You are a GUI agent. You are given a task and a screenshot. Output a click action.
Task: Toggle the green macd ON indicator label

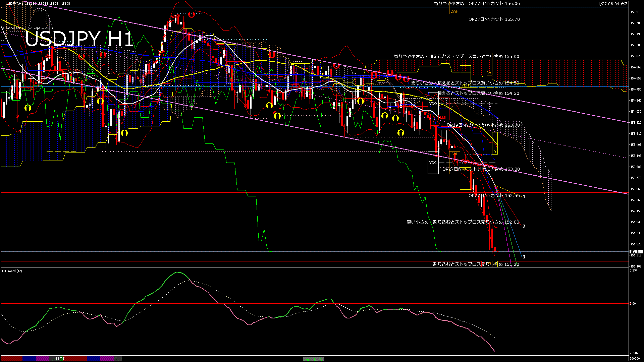[314, 359]
